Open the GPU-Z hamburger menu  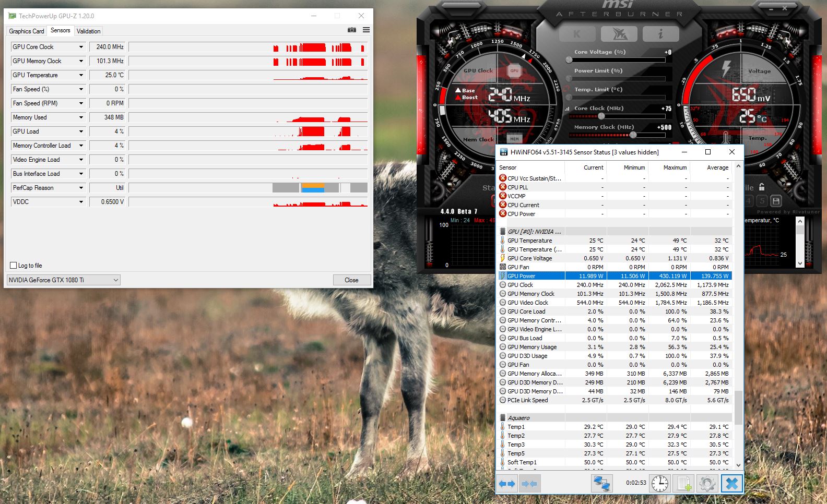pos(366,30)
